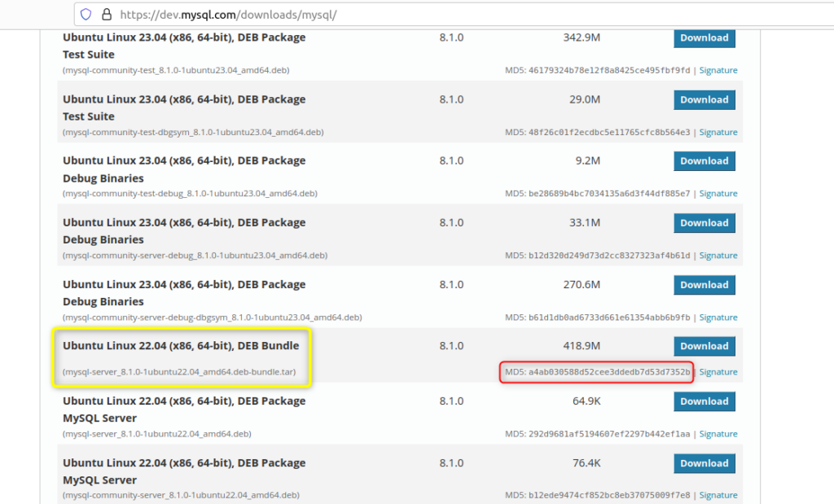
Task: Open Signature for mysql-community-server-debug package
Action: pyautogui.click(x=718, y=255)
